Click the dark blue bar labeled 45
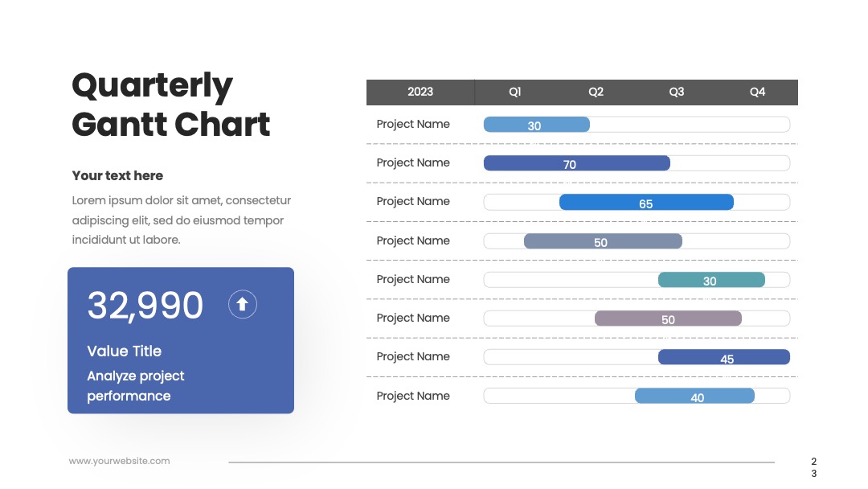868x489 pixels. 724,357
